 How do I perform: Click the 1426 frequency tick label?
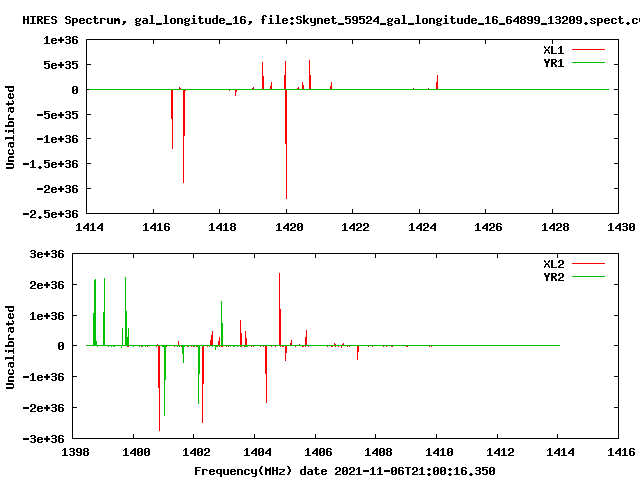[x=488, y=227]
